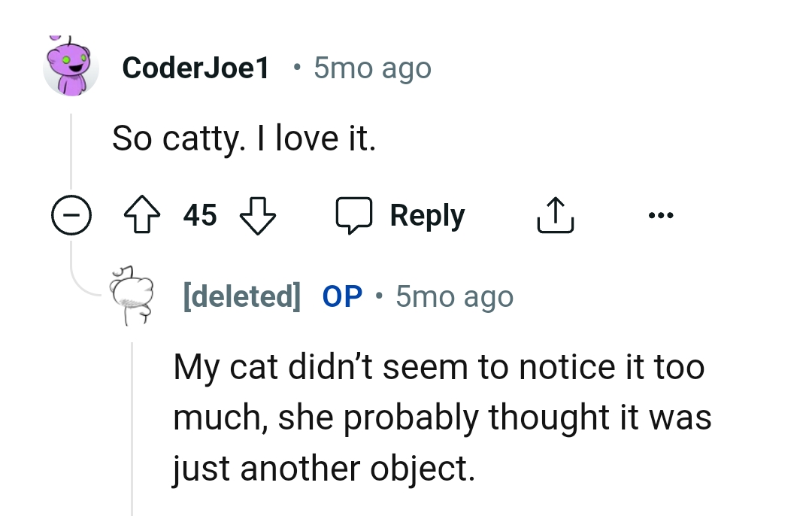Open CoderJoe1's profile via username
The image size is (812, 516).
[196, 68]
